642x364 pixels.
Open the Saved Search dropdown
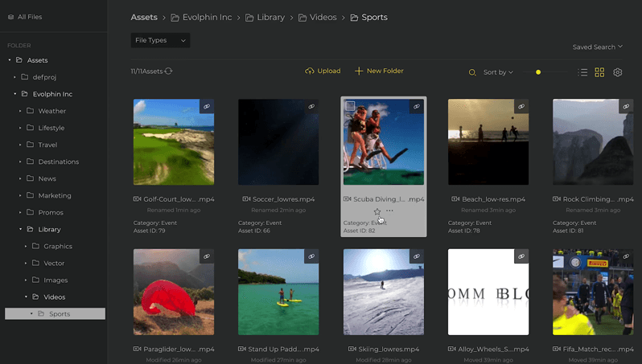pyautogui.click(x=598, y=47)
